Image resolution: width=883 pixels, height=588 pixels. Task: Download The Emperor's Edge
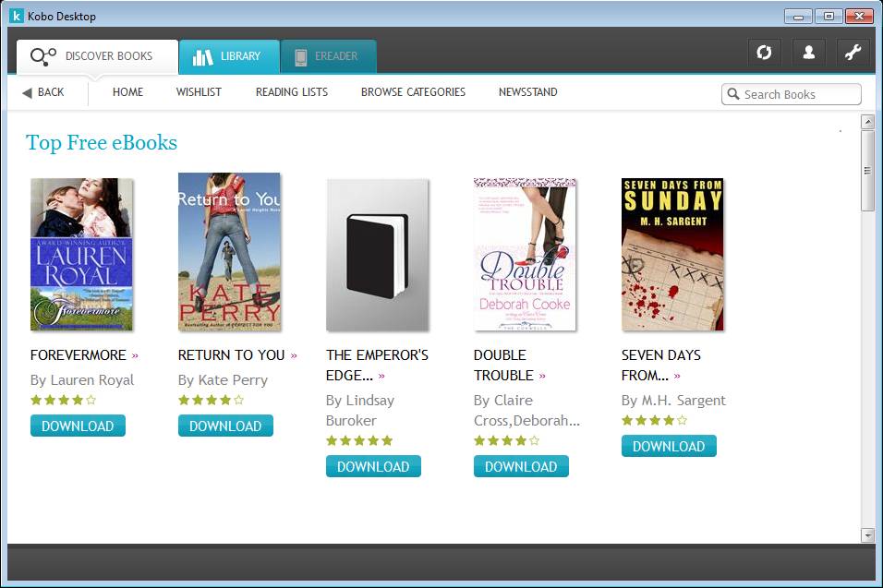[373, 466]
